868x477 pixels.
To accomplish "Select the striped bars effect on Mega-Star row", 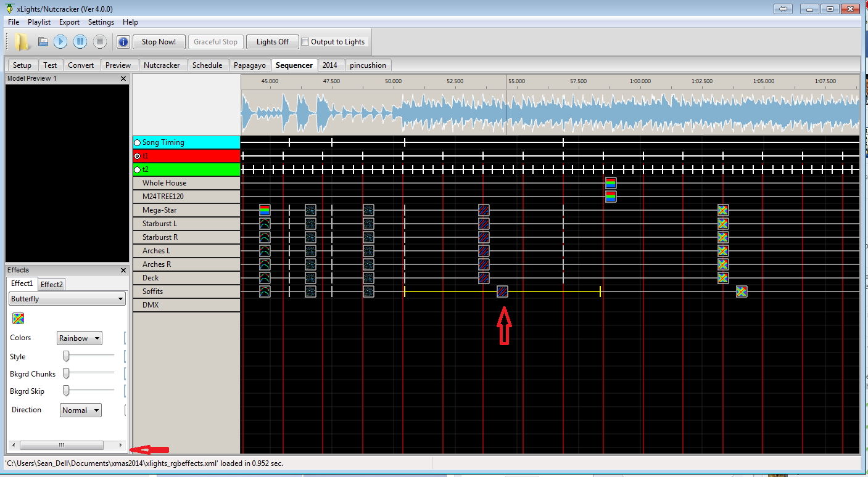I will pyautogui.click(x=484, y=210).
